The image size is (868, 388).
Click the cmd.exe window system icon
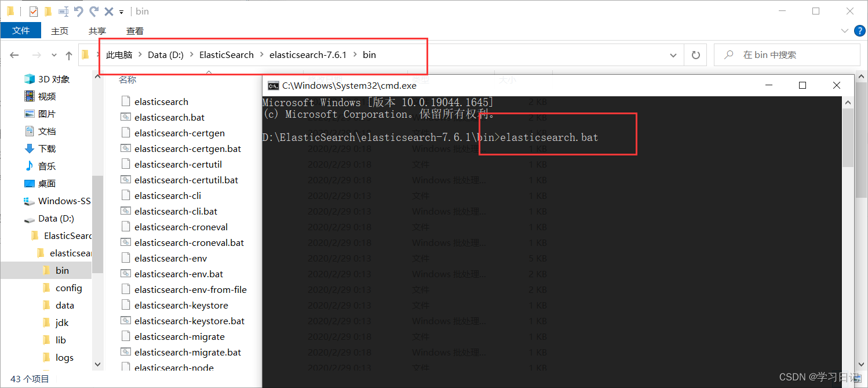pos(272,86)
